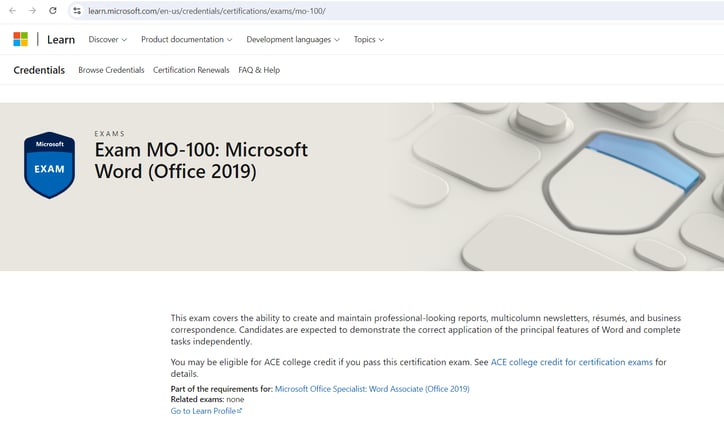Click the browser back arrow
The image size is (724, 433).
tap(12, 11)
